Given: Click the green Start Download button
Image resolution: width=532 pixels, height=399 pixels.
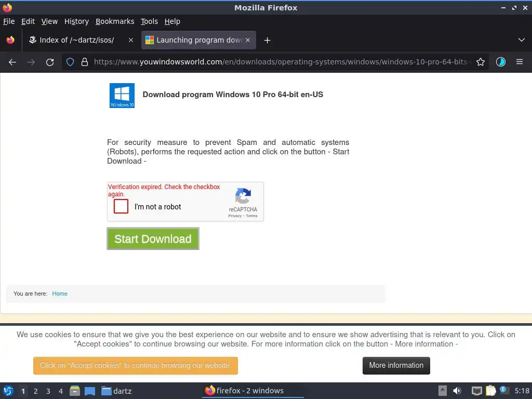Looking at the screenshot, I should click(x=153, y=239).
